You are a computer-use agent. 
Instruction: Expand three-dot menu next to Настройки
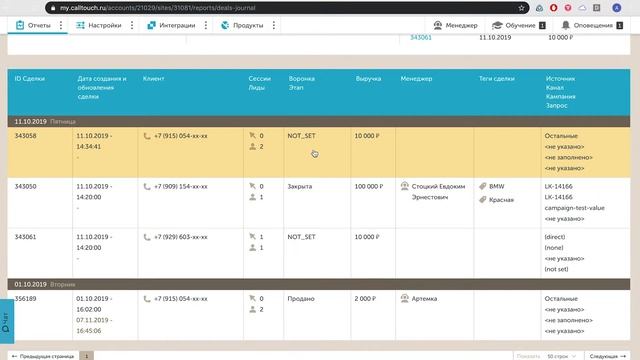(x=132, y=25)
